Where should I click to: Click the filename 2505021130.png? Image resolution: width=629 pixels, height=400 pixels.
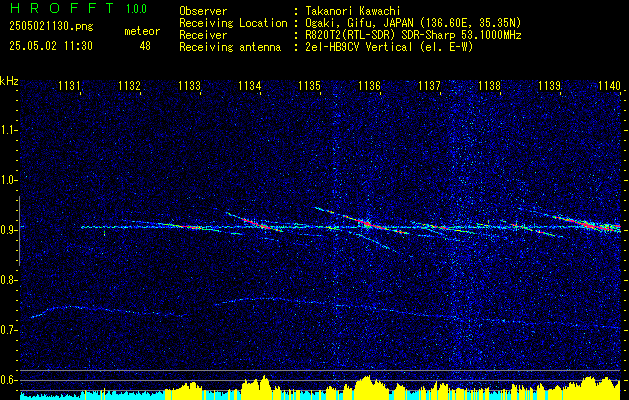[51, 27]
